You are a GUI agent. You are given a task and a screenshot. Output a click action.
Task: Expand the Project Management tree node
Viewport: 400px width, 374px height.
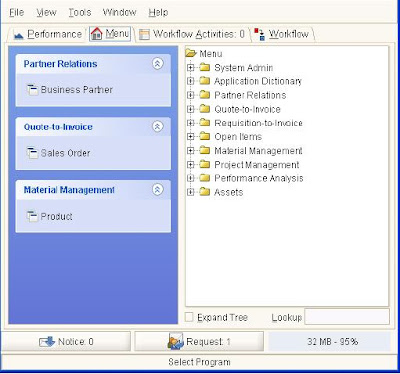(191, 164)
